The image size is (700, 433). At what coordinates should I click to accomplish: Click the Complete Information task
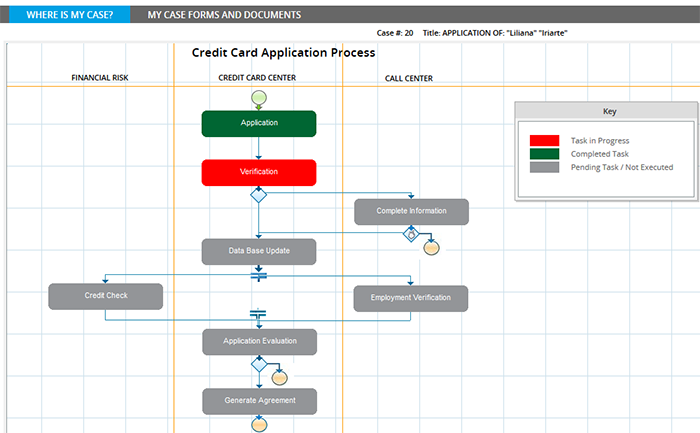(411, 211)
